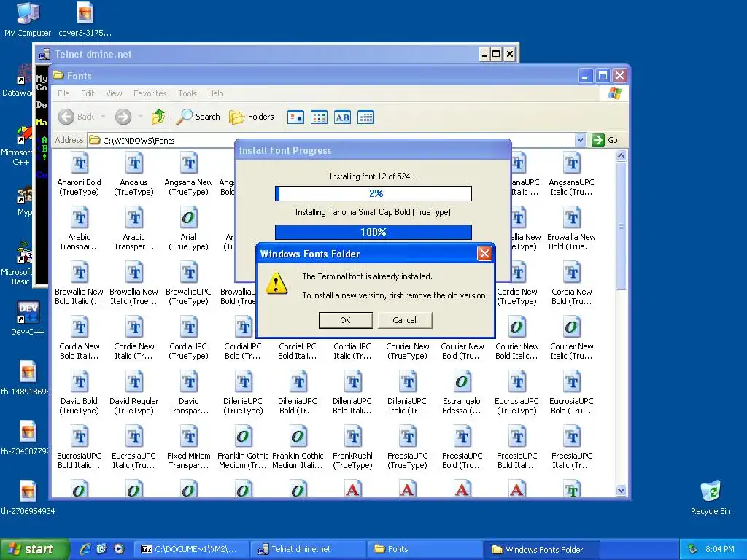This screenshot has width=747, height=560.
Task: Click the Go button
Action: (x=605, y=140)
